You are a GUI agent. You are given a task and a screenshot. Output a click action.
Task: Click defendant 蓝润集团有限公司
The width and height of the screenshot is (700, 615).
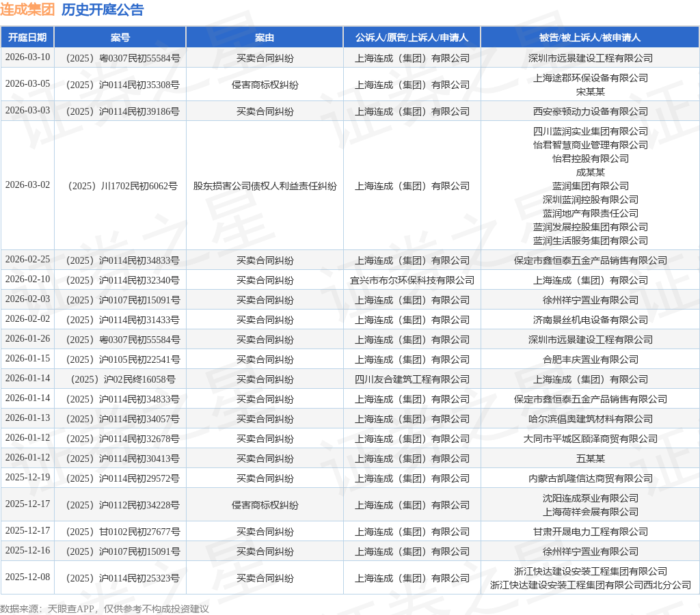[x=590, y=186]
